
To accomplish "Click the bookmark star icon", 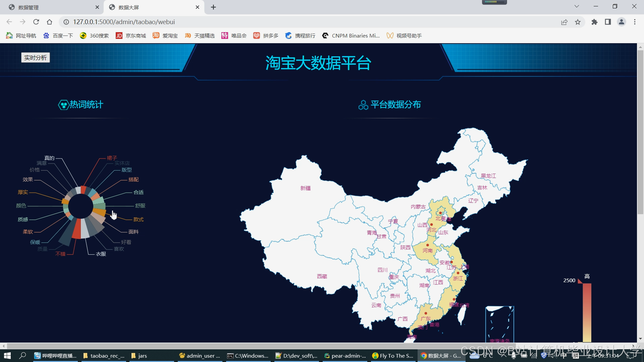I will click(578, 22).
